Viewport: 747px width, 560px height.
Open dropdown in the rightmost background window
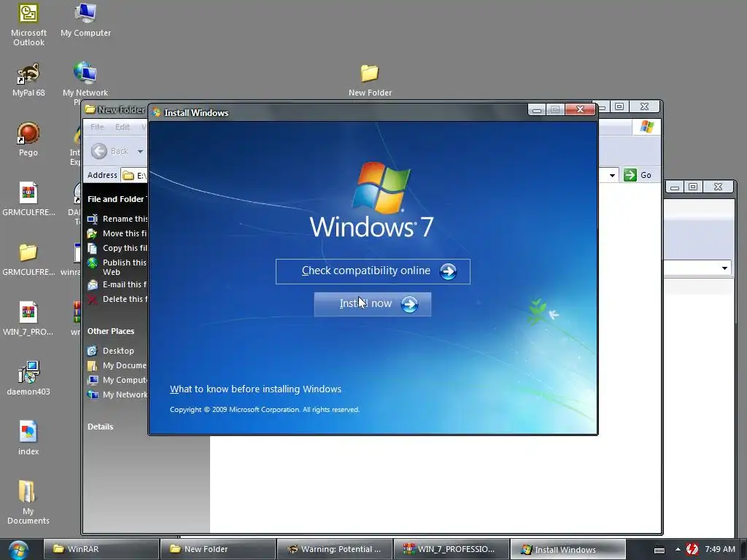click(724, 268)
